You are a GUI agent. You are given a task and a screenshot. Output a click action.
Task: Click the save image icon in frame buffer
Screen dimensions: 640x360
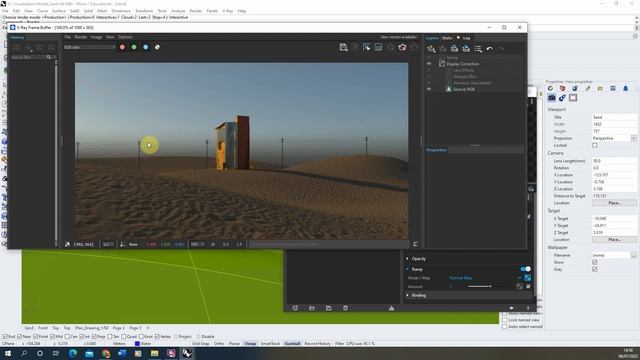point(344,48)
